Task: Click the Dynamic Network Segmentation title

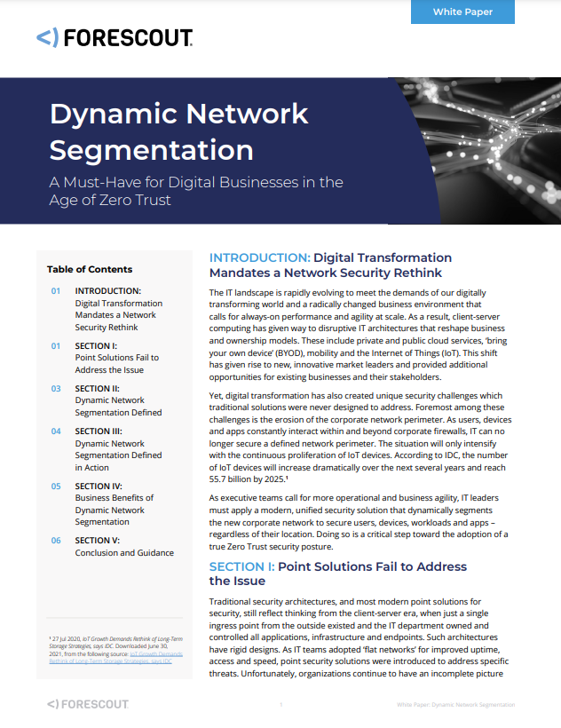Action: pyautogui.click(x=178, y=132)
